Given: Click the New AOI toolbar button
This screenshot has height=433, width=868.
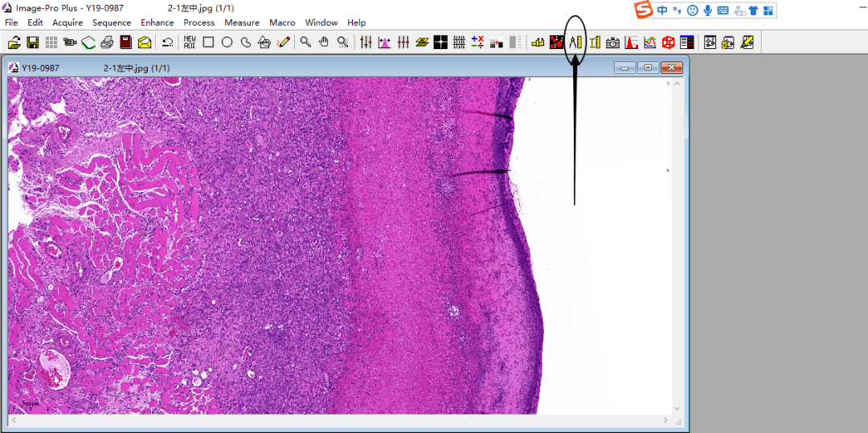Looking at the screenshot, I should click(190, 43).
